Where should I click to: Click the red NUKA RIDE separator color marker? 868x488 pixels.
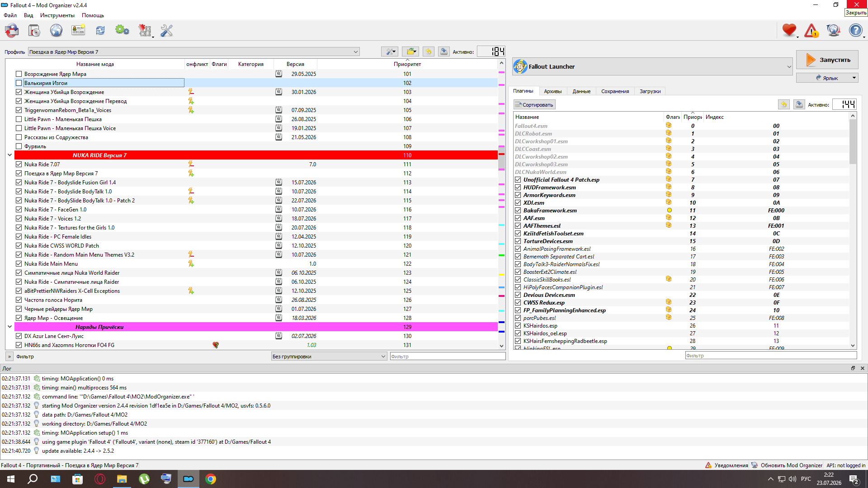pos(501,154)
